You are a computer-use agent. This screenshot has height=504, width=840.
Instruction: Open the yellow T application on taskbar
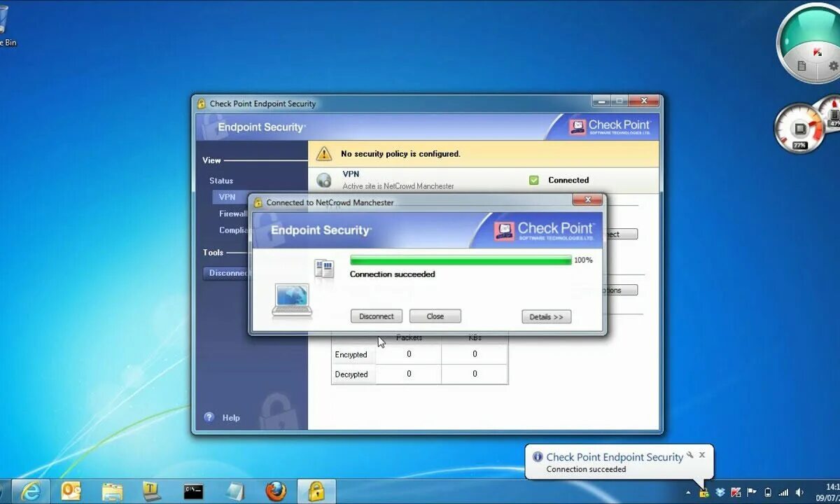click(152, 491)
